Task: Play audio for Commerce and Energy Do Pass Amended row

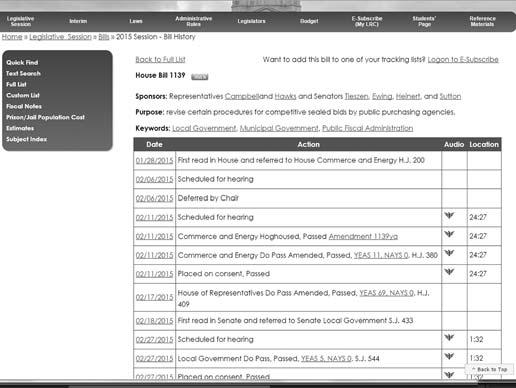Action: click(449, 253)
